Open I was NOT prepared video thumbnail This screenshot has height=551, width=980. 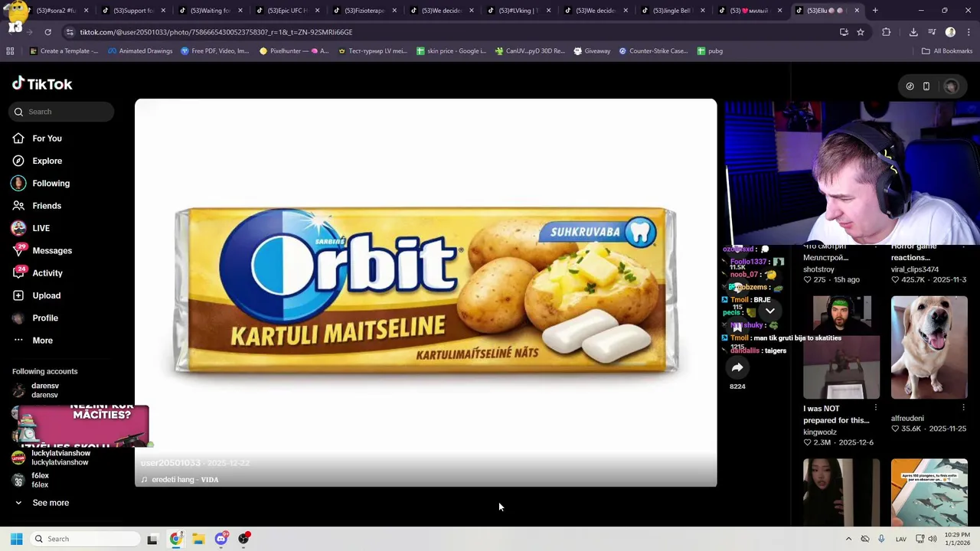click(841, 347)
